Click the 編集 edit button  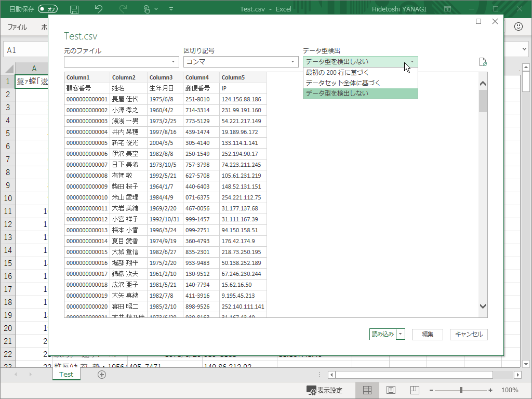pos(427,334)
